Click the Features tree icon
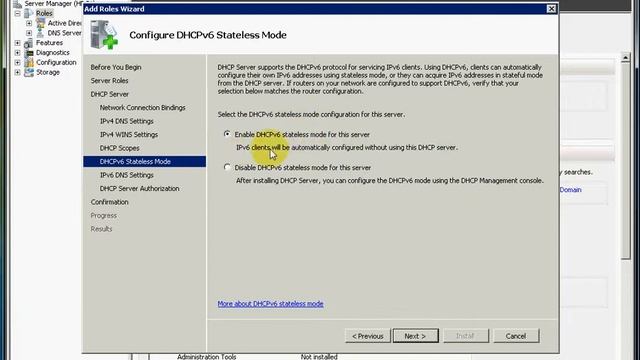 [x=29, y=43]
